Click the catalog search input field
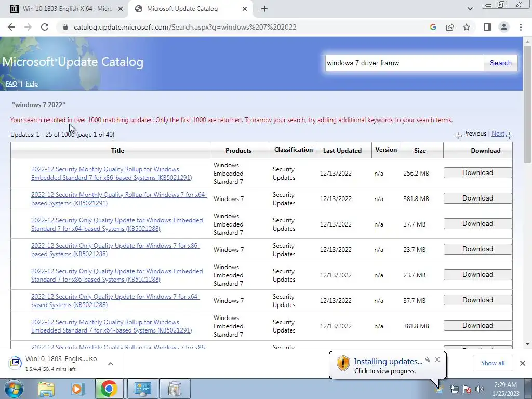Viewport: 532px width, 399px height. (404, 63)
